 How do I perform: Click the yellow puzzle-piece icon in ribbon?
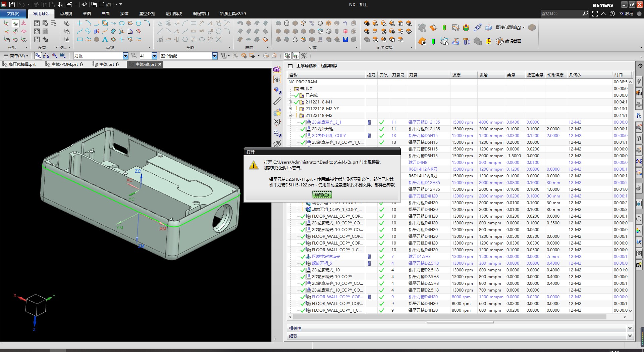point(488,41)
